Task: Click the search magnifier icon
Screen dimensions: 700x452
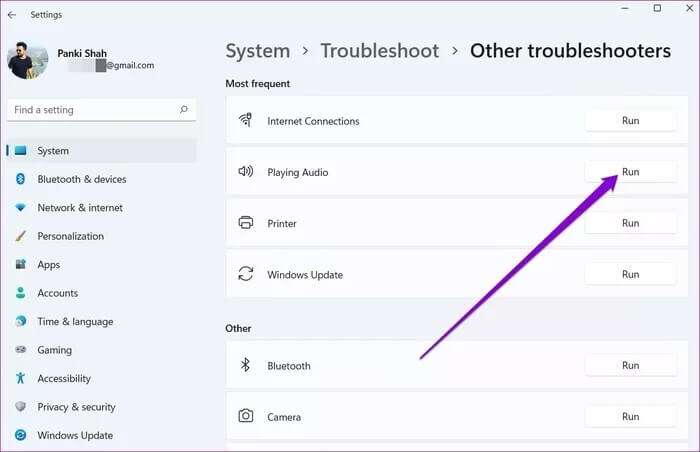Action: point(183,109)
